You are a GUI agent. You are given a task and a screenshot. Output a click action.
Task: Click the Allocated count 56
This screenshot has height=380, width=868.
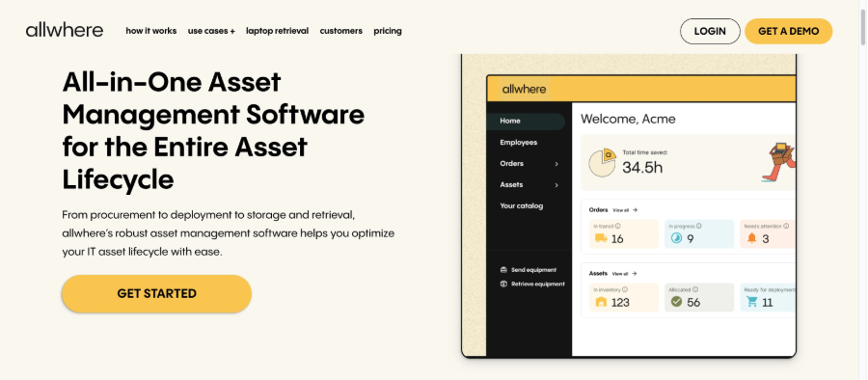coord(693,303)
